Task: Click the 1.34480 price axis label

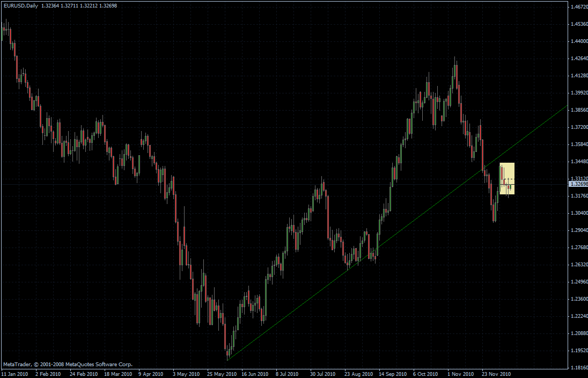Action: pos(579,162)
